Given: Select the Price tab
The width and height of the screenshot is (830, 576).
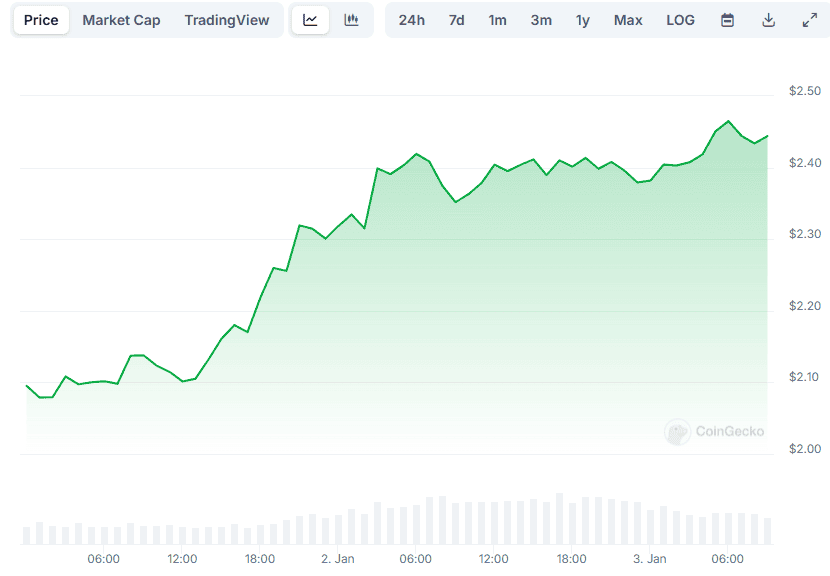Looking at the screenshot, I should tap(41, 20).
